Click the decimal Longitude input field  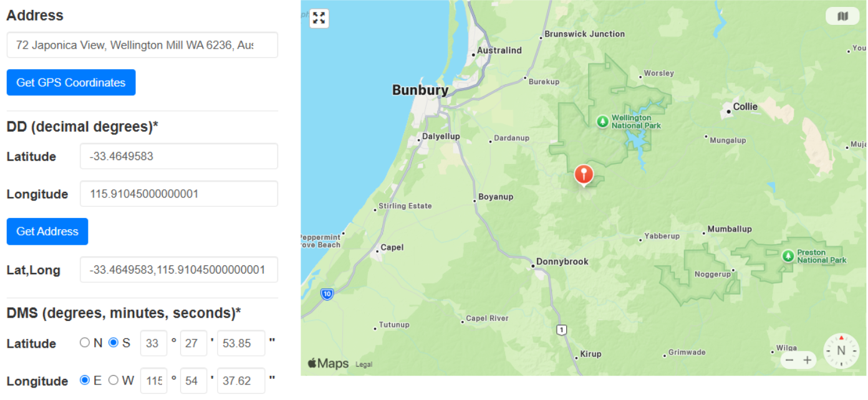point(178,194)
